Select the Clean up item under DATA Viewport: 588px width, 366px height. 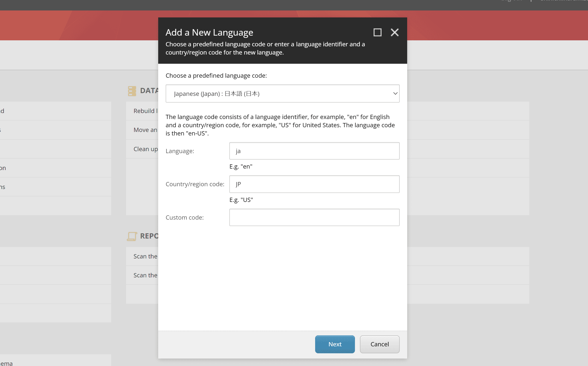145,149
